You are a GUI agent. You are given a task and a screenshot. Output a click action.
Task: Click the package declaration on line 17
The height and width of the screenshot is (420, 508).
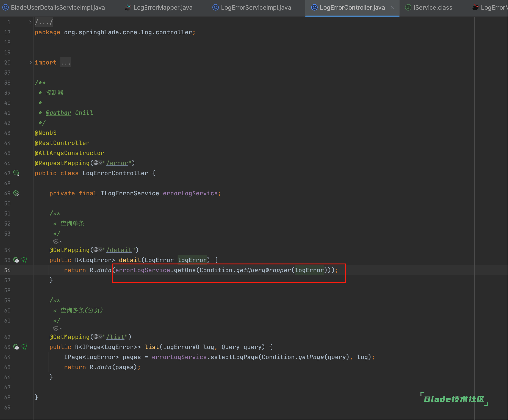(x=115, y=32)
